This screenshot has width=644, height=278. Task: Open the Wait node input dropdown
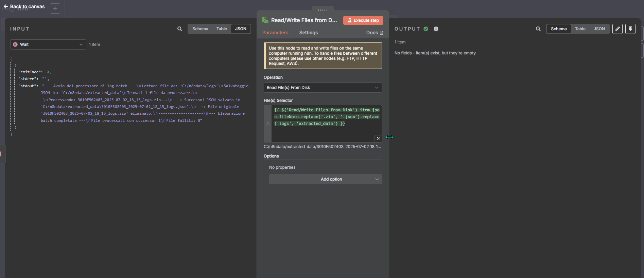click(48, 44)
